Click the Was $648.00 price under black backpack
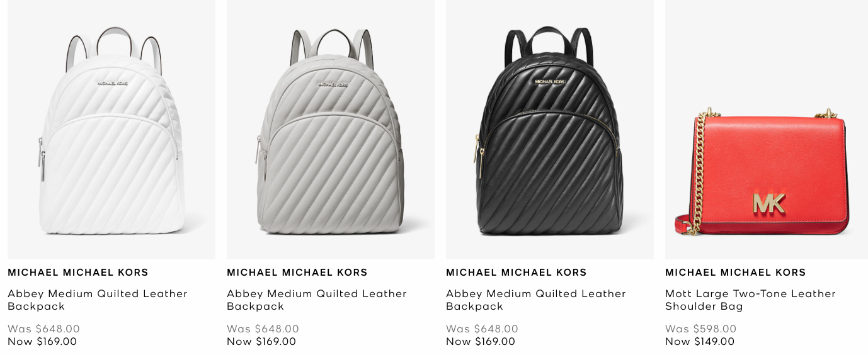This screenshot has width=868, height=355. (483, 329)
